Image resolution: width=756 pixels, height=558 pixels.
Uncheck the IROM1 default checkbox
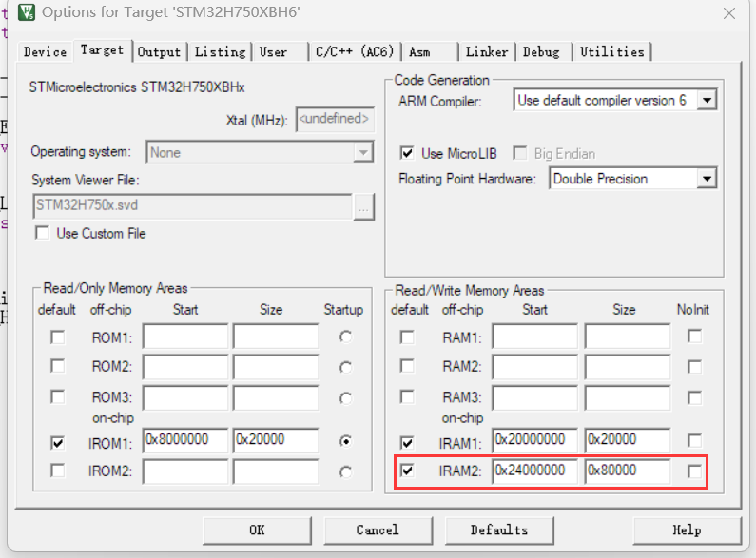(x=58, y=442)
